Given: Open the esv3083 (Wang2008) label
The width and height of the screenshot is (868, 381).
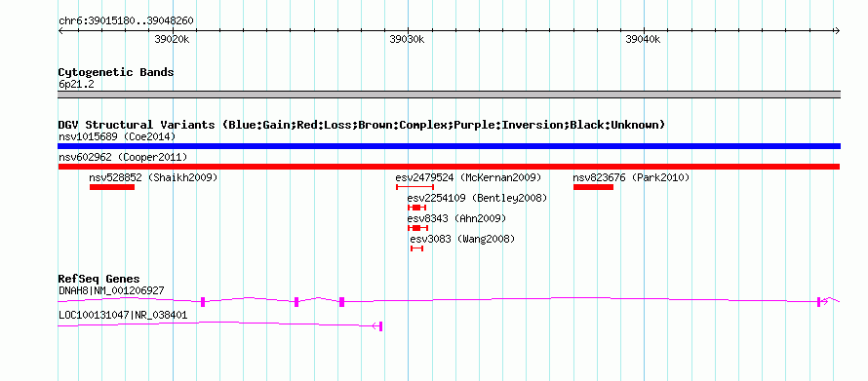Looking at the screenshot, I should pos(462,239).
